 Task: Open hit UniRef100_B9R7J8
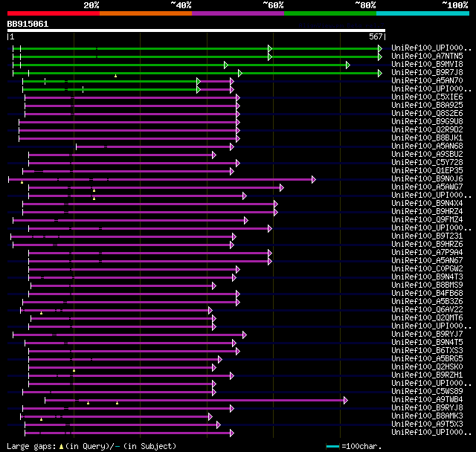click(427, 73)
